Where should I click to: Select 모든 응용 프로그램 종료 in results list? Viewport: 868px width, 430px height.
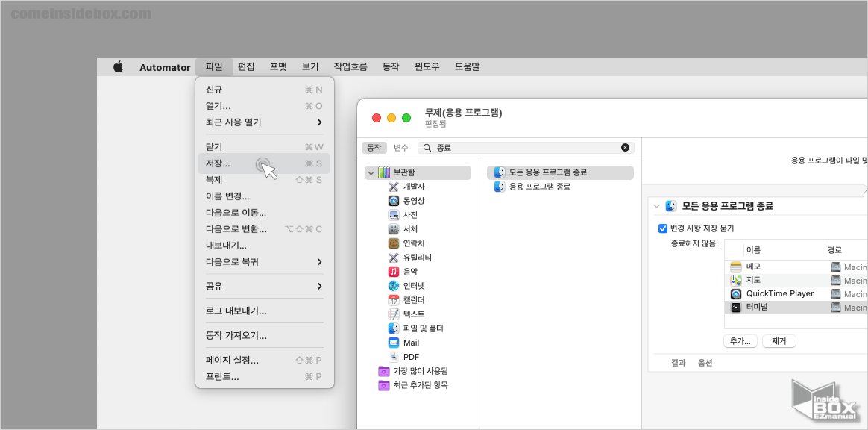coord(560,172)
